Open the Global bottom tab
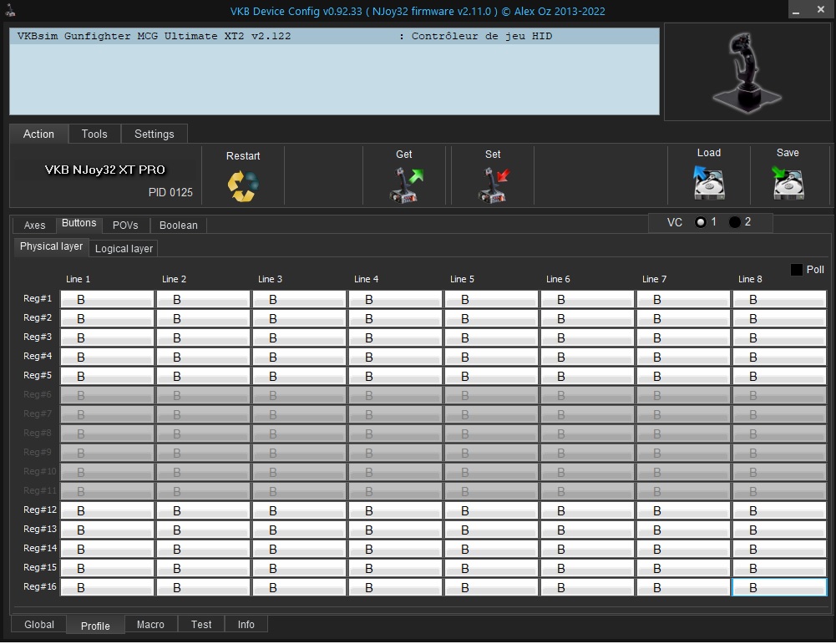Viewport: 836px width, 644px height. 39,624
